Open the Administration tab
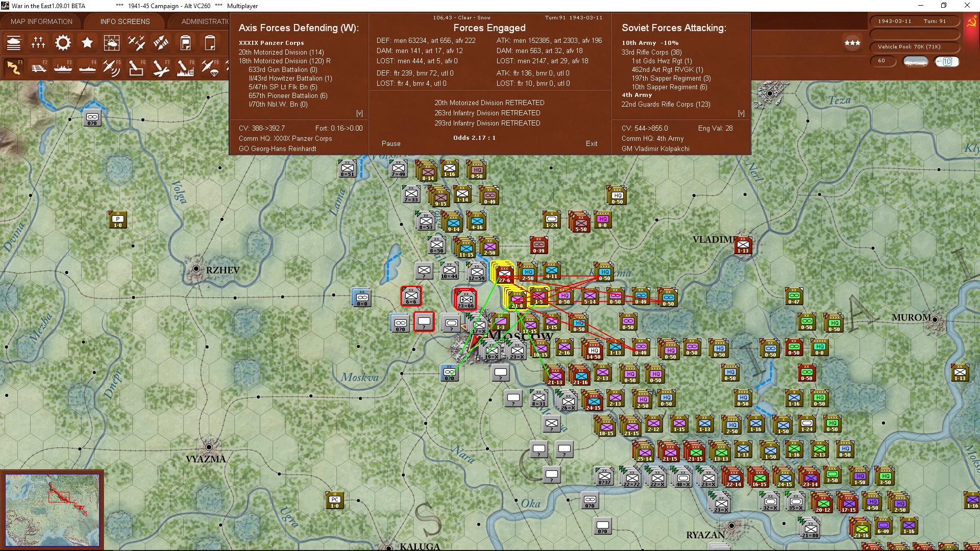 click(x=205, y=21)
